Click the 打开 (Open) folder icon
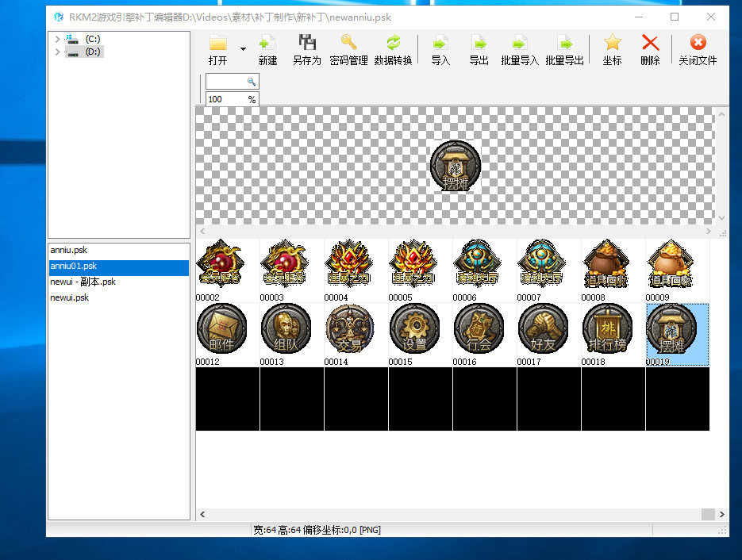 [217, 44]
